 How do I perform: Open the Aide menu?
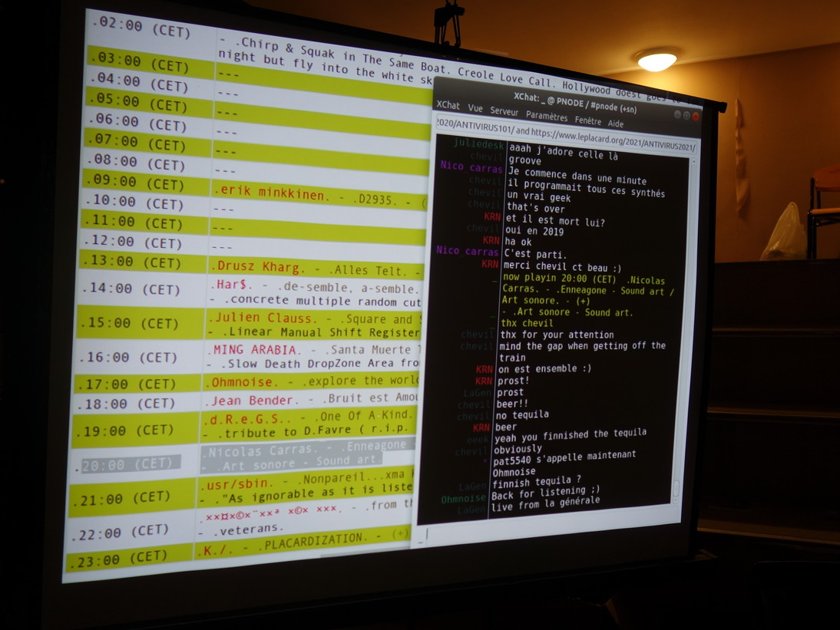pyautogui.click(x=616, y=124)
